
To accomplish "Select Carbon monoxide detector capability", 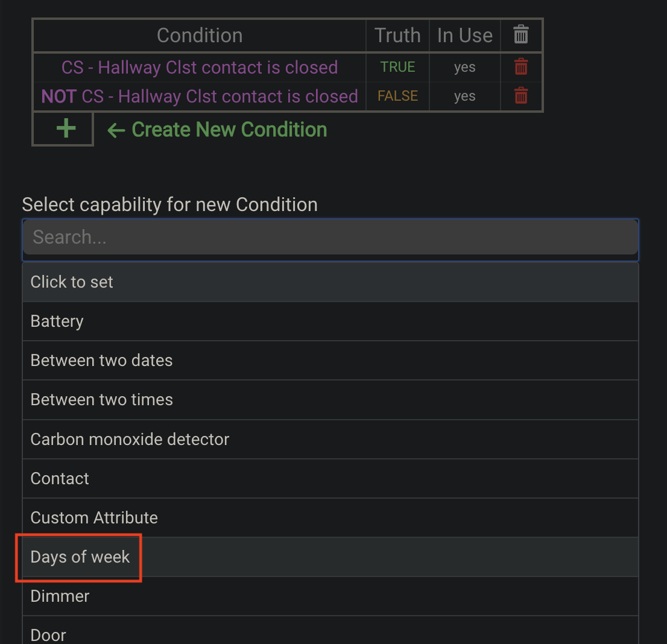I will [x=330, y=440].
